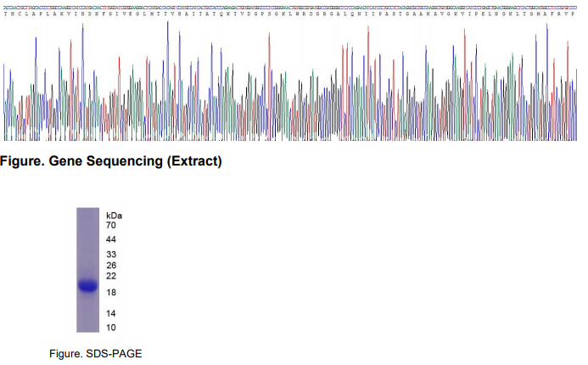Select the 14 kDa marker label
The height and width of the screenshot is (365, 588).
pos(111,313)
